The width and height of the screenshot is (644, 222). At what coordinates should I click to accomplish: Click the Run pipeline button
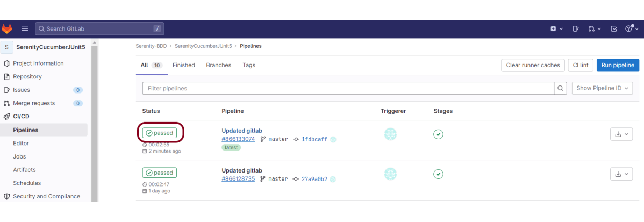point(618,65)
